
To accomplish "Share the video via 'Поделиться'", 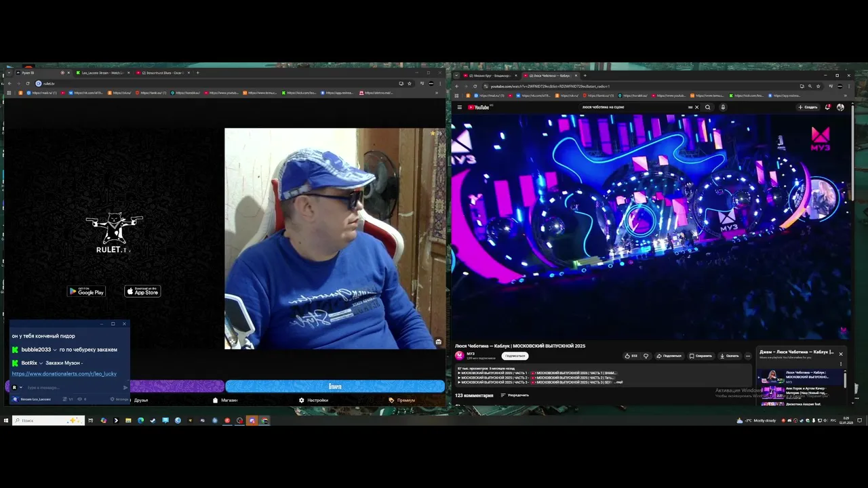I will pyautogui.click(x=669, y=356).
